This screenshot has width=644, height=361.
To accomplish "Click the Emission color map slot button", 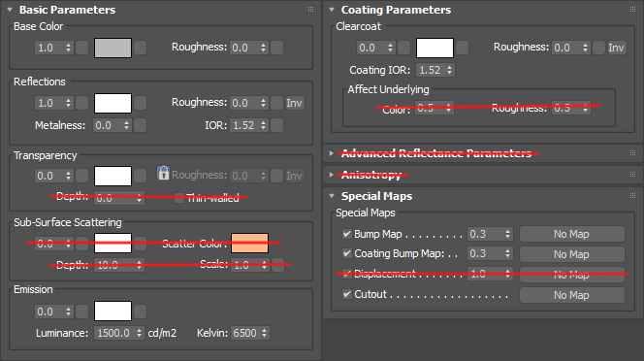I will click(x=140, y=312).
